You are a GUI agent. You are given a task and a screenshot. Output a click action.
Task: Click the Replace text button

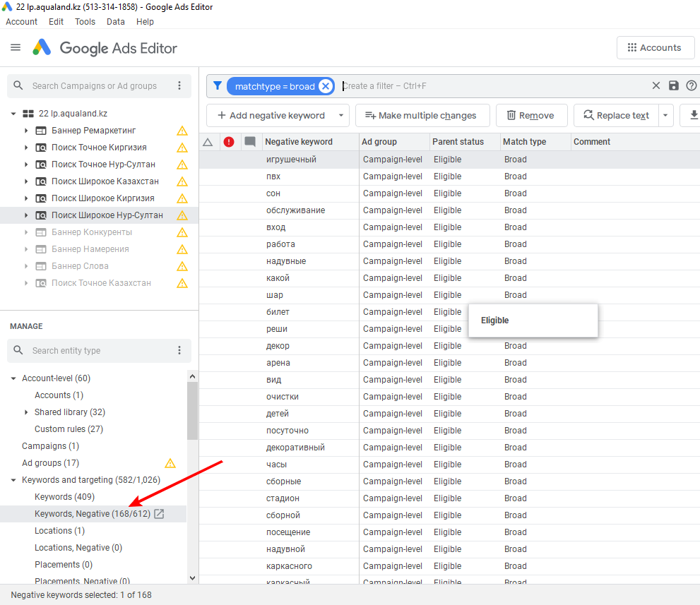(x=616, y=116)
